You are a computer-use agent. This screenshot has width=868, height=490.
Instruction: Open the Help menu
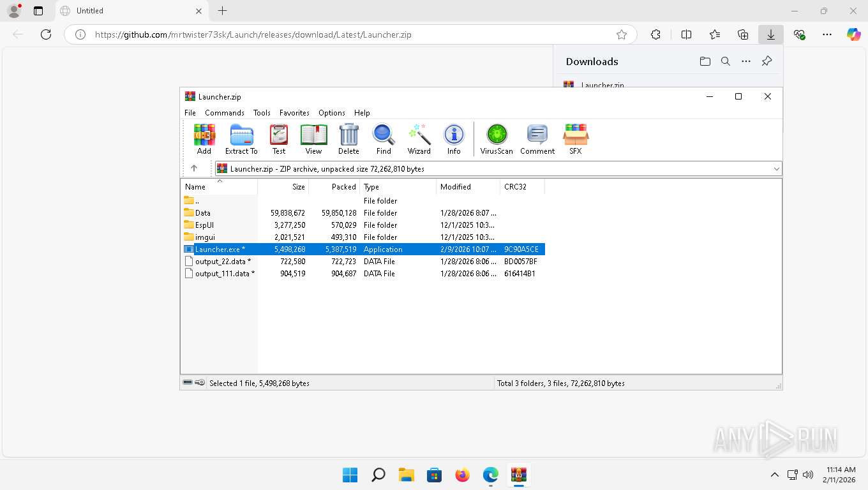coord(362,113)
